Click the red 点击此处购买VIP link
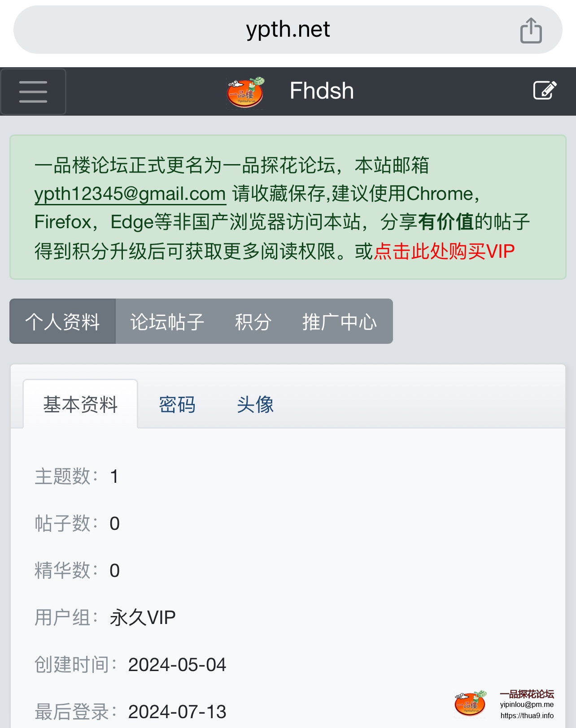 444,251
